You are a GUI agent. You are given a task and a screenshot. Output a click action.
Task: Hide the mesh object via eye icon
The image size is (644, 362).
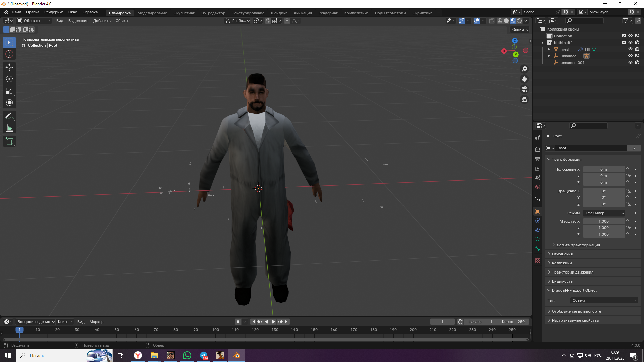click(630, 49)
